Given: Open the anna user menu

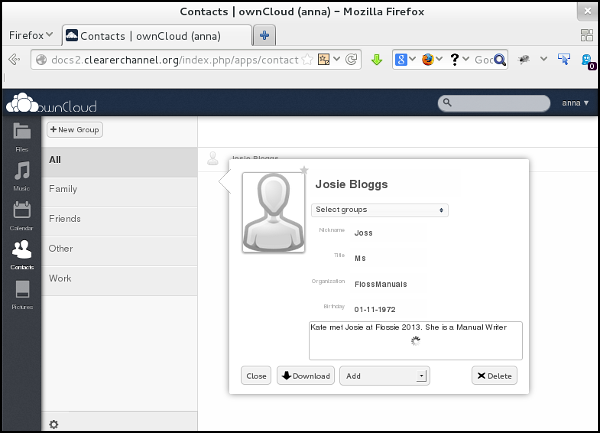Looking at the screenshot, I should (574, 103).
